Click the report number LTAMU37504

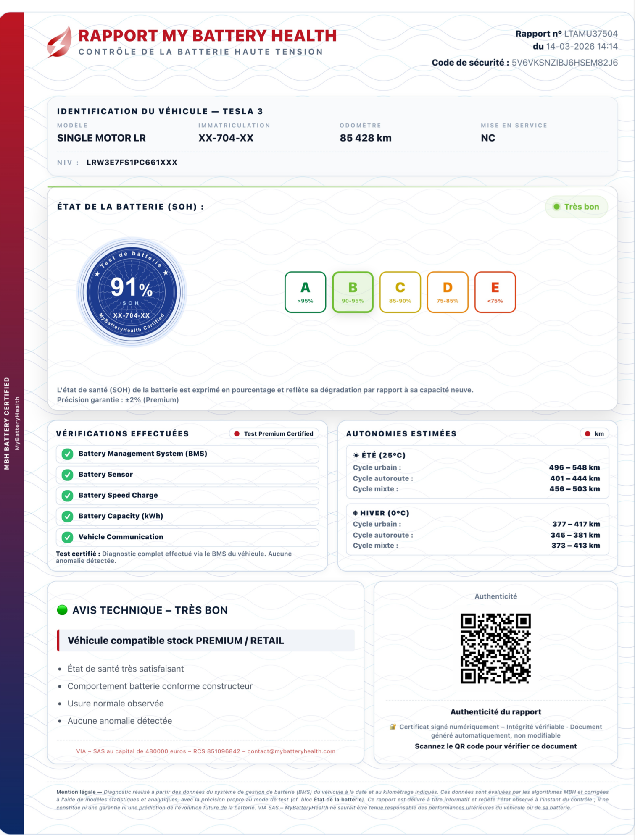[x=591, y=34]
